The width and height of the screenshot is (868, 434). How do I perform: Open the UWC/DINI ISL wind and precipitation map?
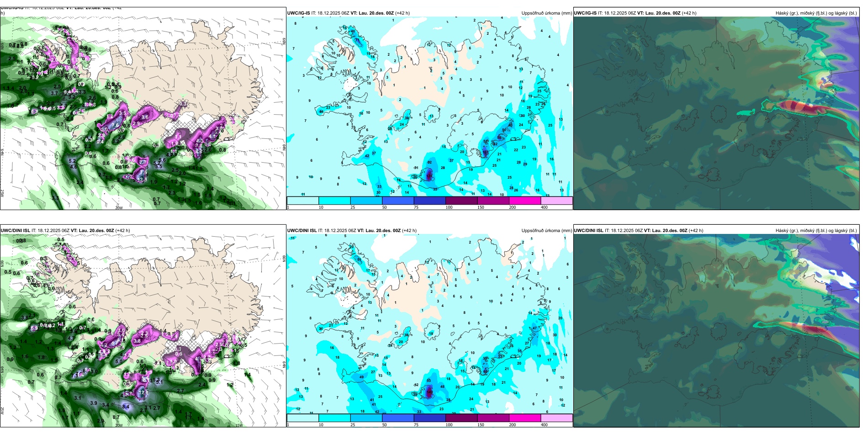[143, 326]
